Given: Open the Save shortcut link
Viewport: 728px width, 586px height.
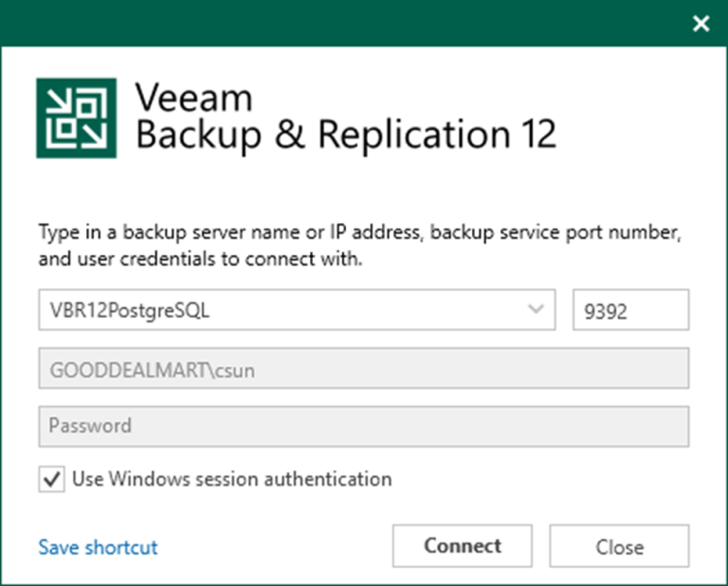Looking at the screenshot, I should point(98,547).
